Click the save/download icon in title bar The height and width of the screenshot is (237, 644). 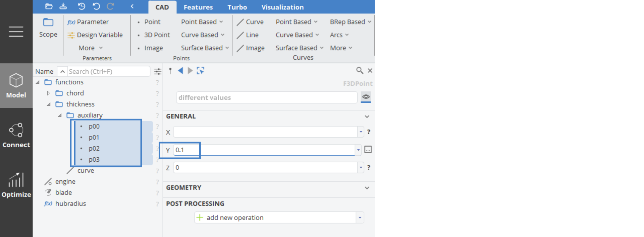click(63, 6)
